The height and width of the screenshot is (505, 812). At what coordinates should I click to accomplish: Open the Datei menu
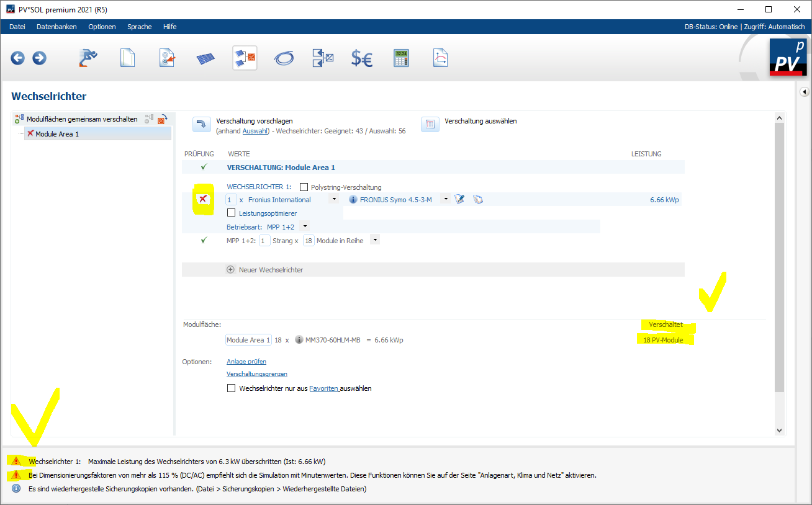pyautogui.click(x=17, y=27)
